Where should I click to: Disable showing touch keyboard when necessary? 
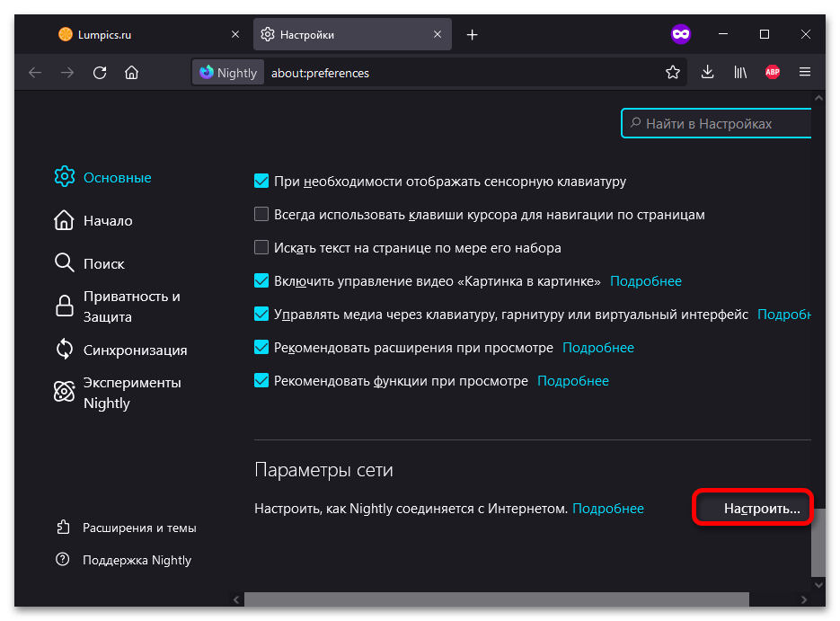[261, 182]
